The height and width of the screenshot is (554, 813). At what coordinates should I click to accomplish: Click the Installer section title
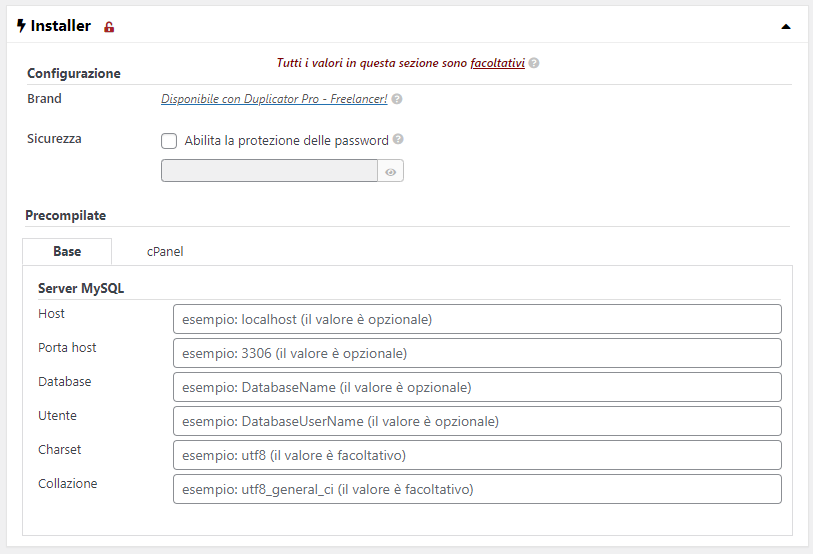pyautogui.click(x=61, y=26)
